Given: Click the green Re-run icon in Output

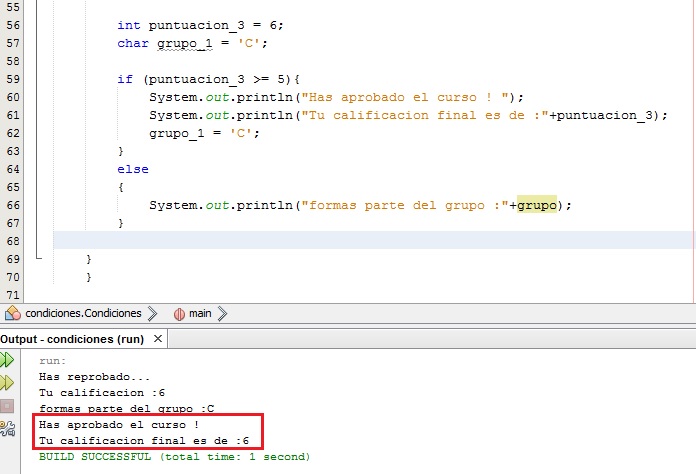Looking at the screenshot, I should point(8,360).
